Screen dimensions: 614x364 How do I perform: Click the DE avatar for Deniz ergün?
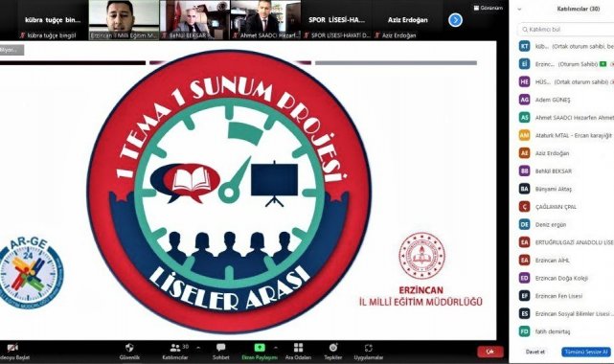[x=524, y=224]
